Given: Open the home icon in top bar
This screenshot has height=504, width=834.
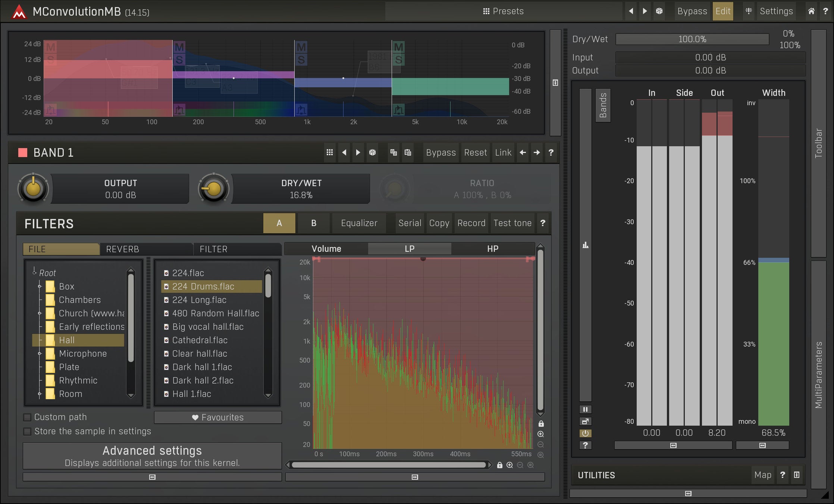Looking at the screenshot, I should click(811, 11).
